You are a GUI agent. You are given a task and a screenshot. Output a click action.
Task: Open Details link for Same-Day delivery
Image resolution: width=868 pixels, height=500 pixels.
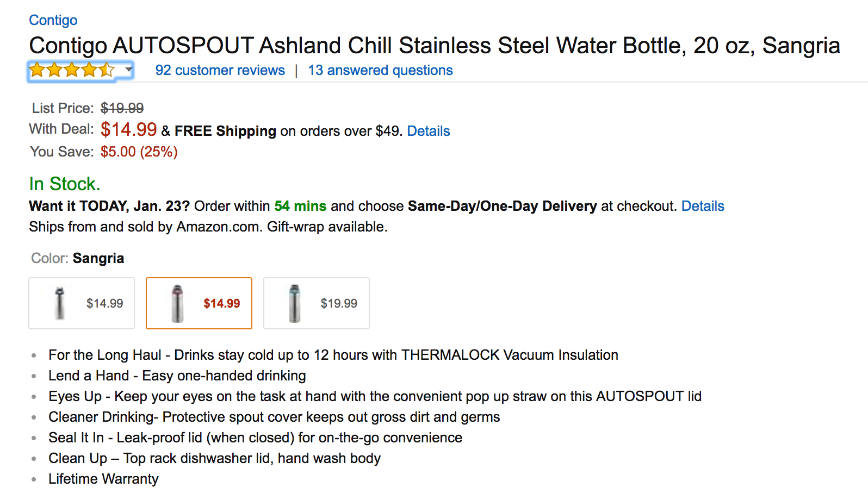point(703,206)
